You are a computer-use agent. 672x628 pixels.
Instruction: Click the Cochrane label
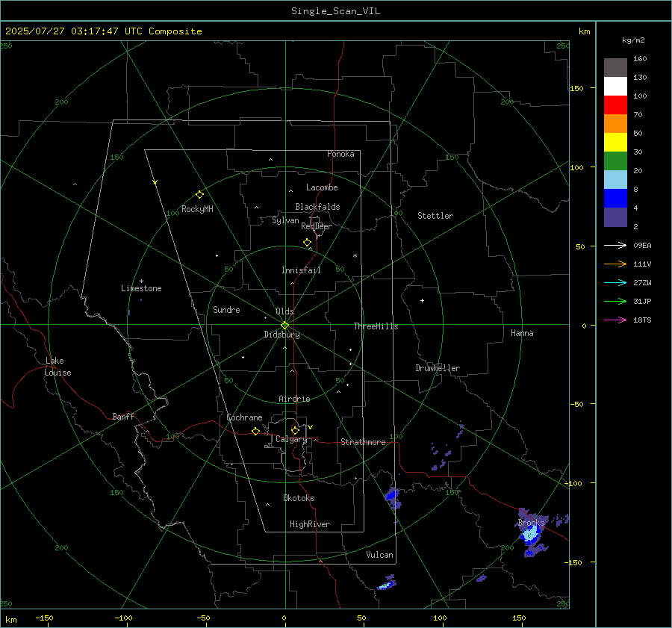tap(244, 417)
